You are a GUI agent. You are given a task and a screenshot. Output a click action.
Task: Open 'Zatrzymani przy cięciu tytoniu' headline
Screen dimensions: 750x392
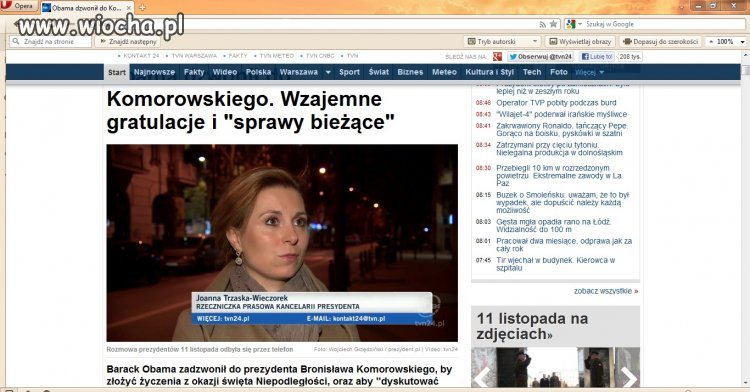[x=559, y=149]
